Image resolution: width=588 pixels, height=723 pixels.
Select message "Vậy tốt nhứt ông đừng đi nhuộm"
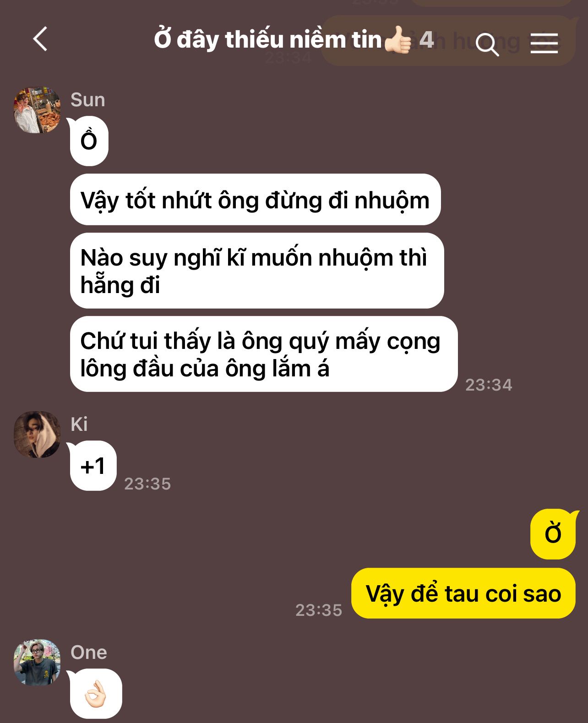pyautogui.click(x=255, y=200)
